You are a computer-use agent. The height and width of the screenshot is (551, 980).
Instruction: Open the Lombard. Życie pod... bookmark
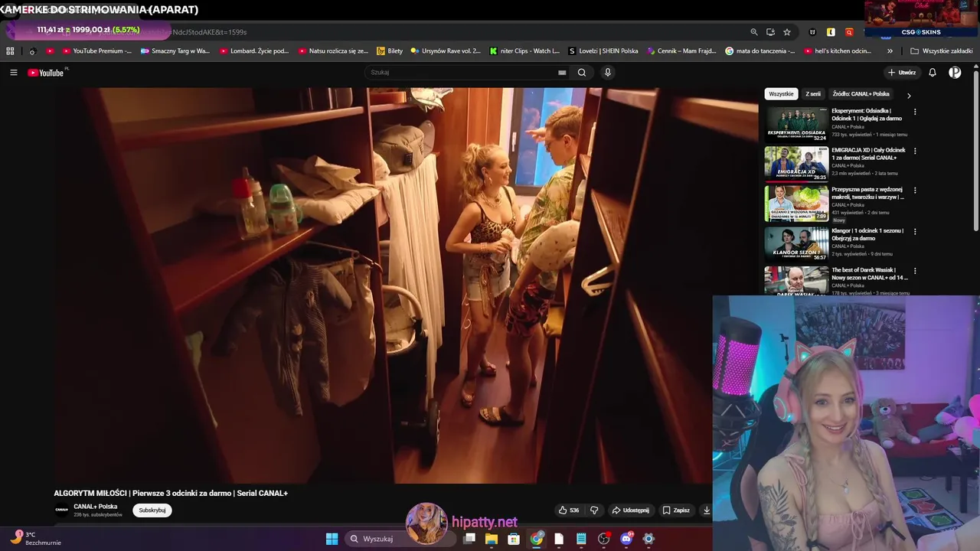pyautogui.click(x=254, y=51)
